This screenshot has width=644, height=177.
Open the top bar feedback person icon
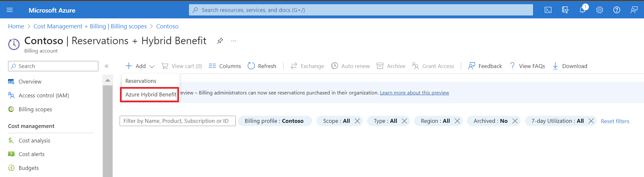click(x=634, y=10)
